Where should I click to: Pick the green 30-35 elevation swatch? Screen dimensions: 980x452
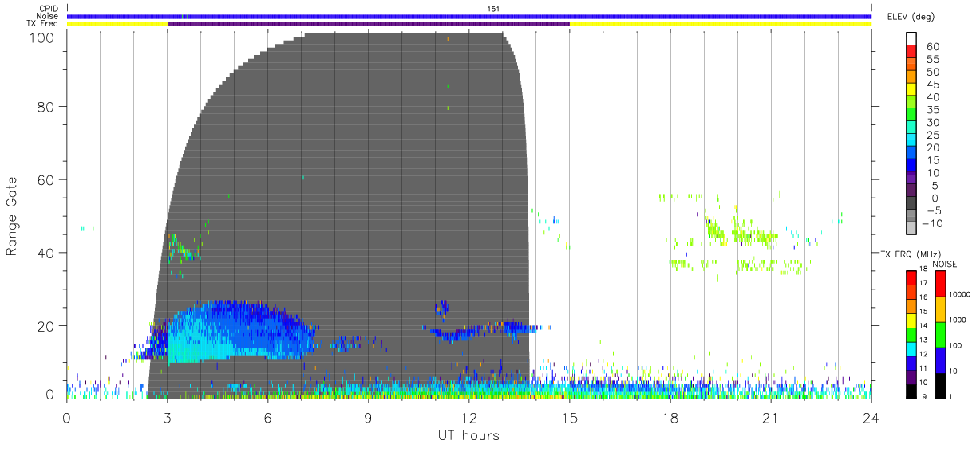click(x=911, y=116)
